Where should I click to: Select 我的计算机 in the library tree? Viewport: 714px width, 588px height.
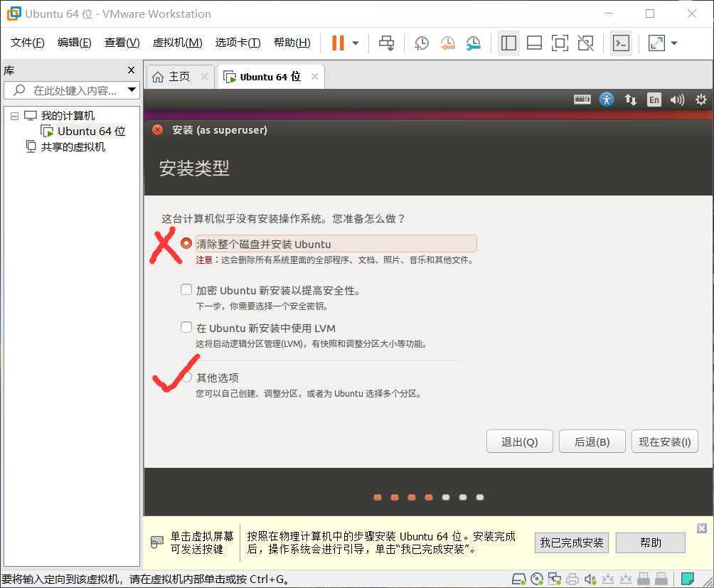[68, 116]
